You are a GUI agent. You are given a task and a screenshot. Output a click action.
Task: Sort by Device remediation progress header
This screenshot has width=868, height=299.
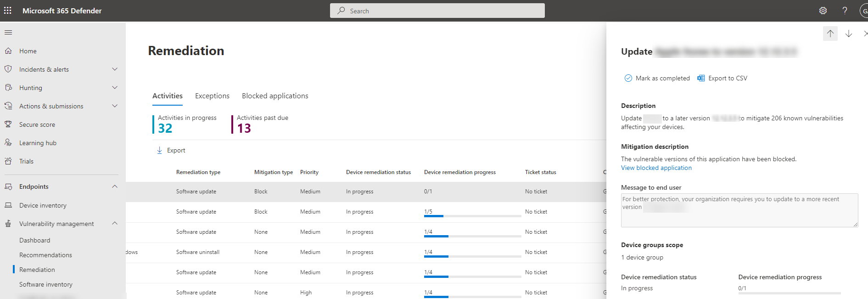[x=460, y=172]
